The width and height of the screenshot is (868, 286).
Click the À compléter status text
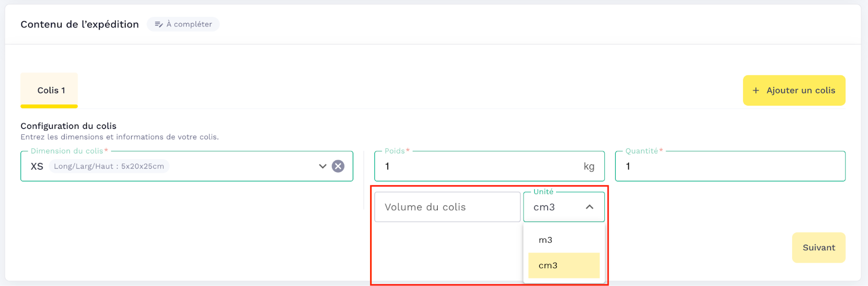point(189,24)
